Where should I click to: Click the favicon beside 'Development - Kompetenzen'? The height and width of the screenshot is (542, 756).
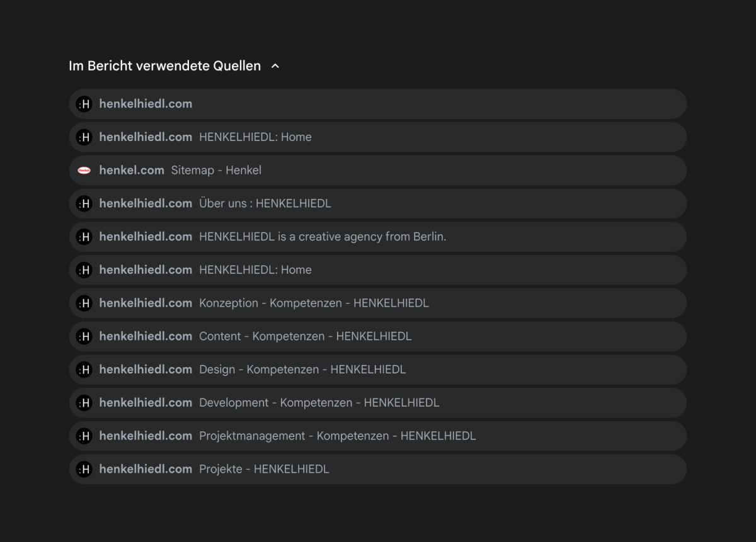(84, 402)
